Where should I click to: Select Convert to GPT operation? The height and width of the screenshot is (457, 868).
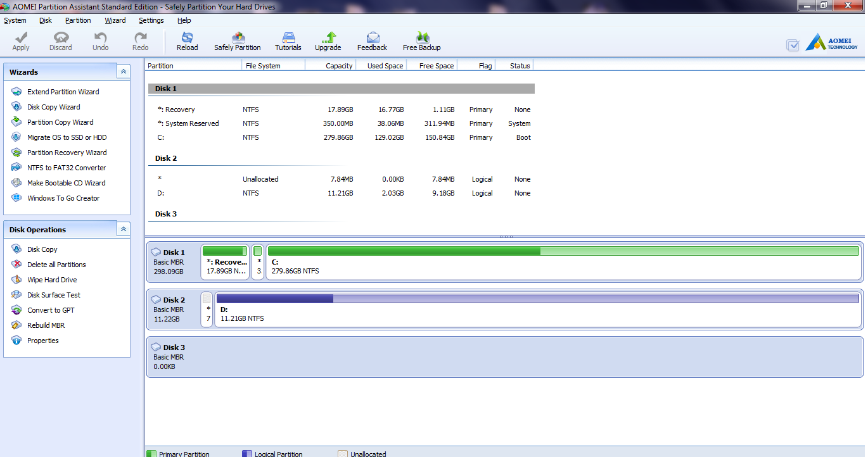51,310
